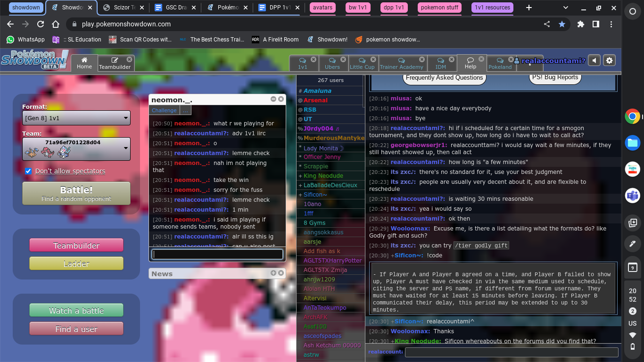
Task: Open WhatsApp bookmark
Action: point(26,40)
